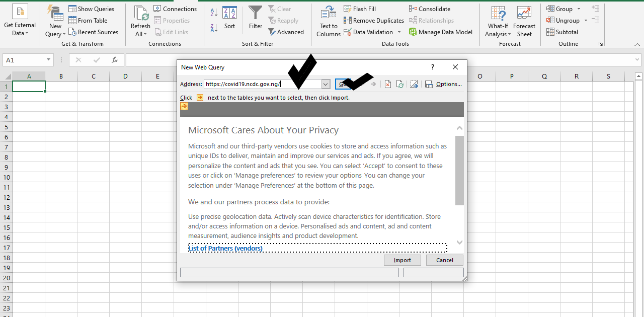Click the Remove Duplicates tool
Image resolution: width=644 pixels, height=317 pixels.
click(374, 21)
